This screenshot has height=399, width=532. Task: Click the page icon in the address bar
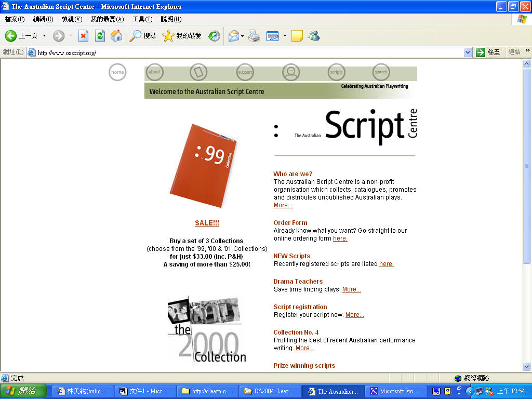[x=32, y=52]
